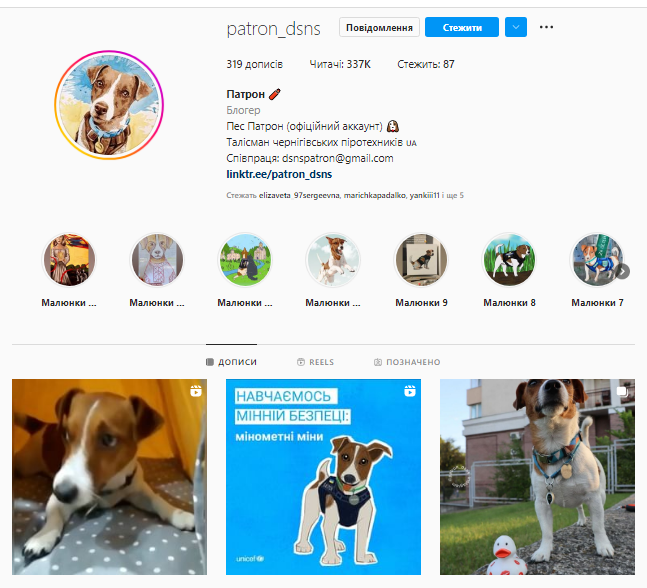Open highlight showing dog jumping in clouds
Screen dimensions: 647x588
tap(333, 270)
